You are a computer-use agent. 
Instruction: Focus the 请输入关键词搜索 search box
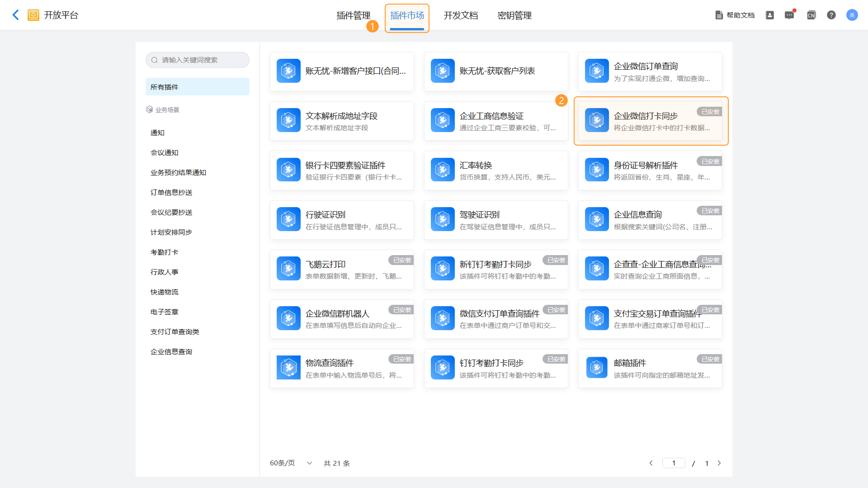pyautogui.click(x=198, y=60)
